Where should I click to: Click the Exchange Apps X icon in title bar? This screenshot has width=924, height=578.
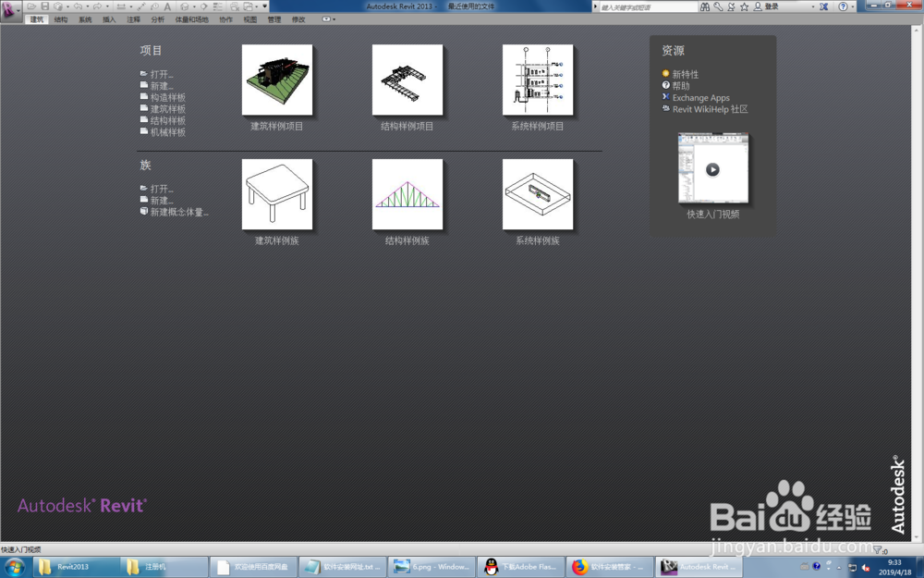click(x=823, y=6)
